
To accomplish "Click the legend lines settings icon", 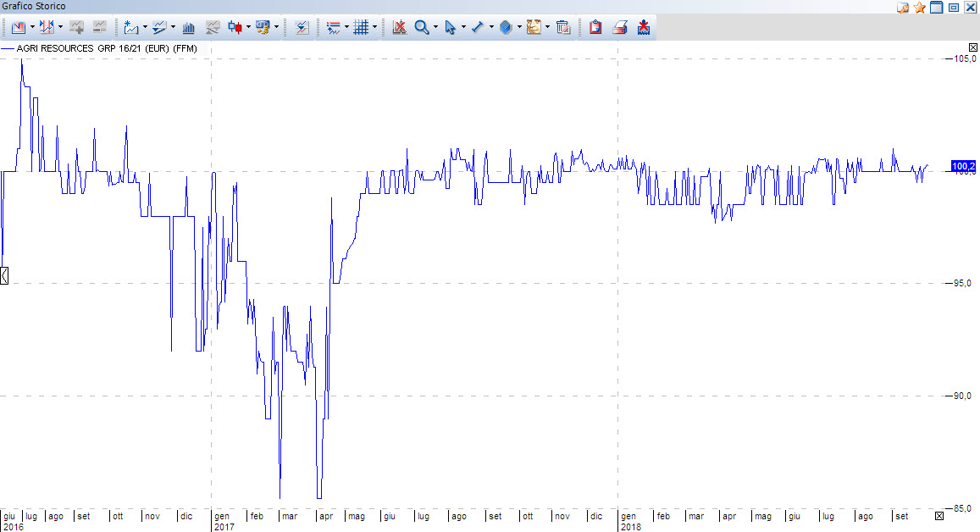I will [334, 27].
